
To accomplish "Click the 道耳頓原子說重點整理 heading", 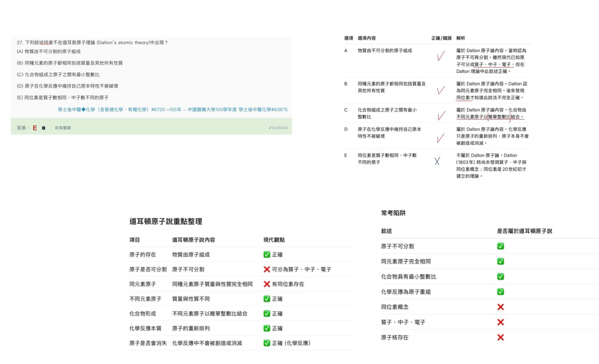I will click(x=166, y=221).
